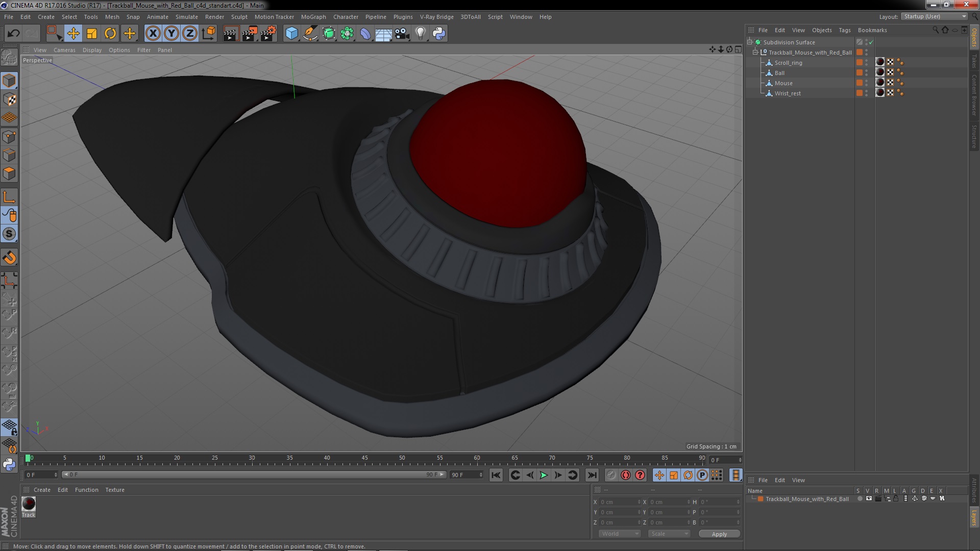
Task: Click the Ball object's material tag
Action: (x=880, y=72)
